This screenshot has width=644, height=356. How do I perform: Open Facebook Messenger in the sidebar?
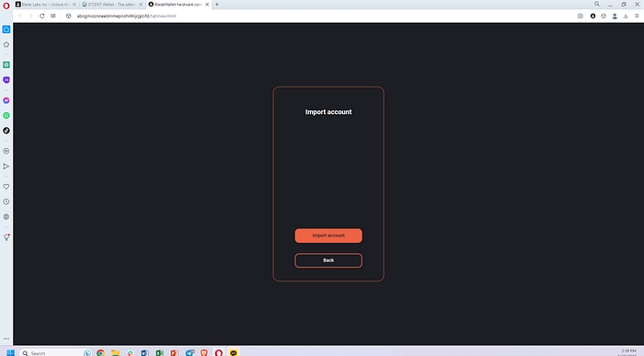pyautogui.click(x=6, y=100)
